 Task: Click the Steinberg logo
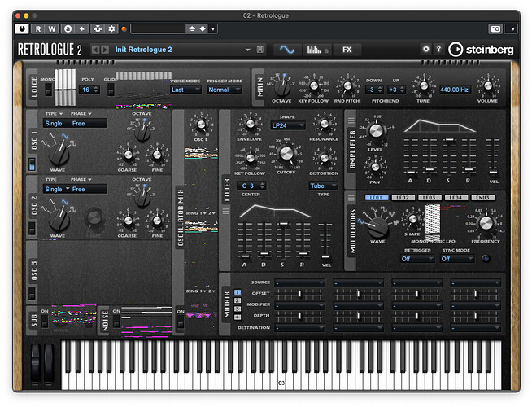tap(481, 50)
